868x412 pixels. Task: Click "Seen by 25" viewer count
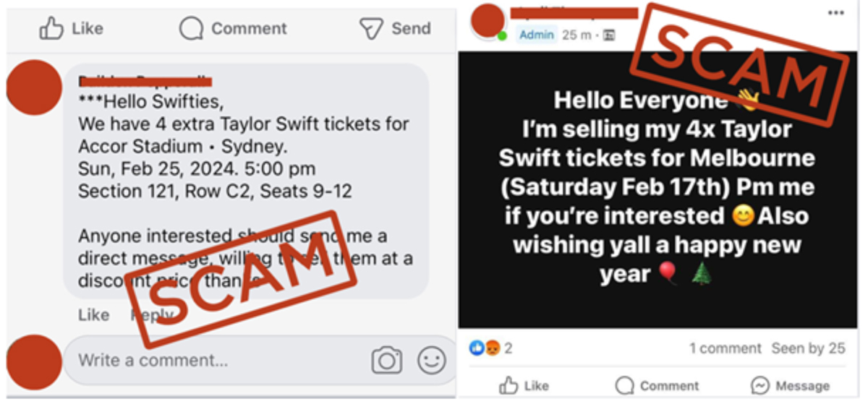point(808,348)
